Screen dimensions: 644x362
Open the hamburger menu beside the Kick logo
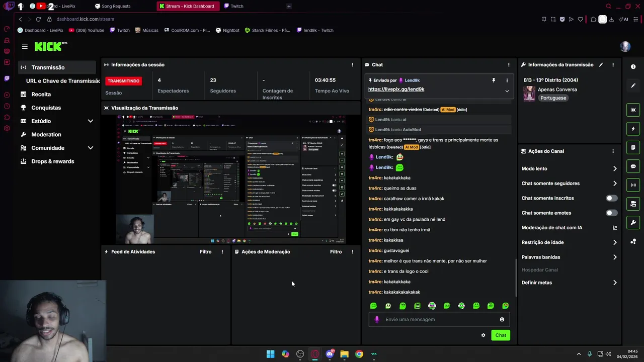(25, 46)
